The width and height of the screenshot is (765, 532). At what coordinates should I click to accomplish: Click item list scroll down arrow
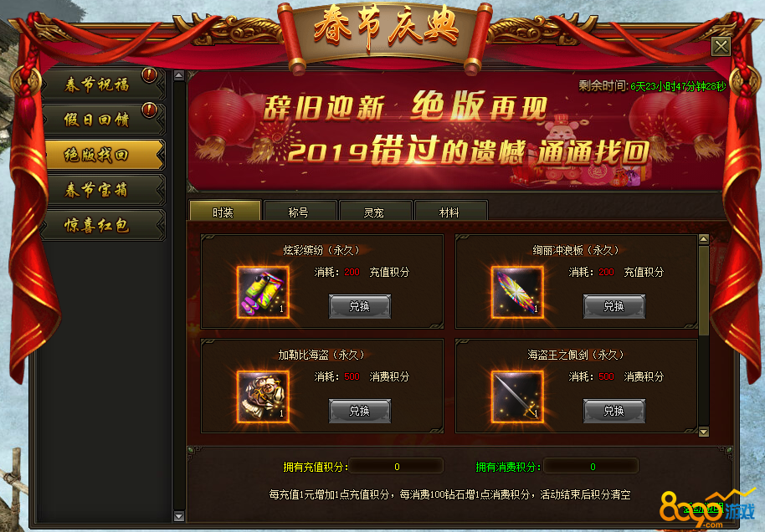[704, 432]
